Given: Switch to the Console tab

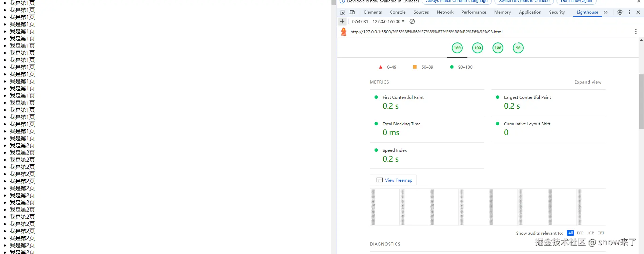Looking at the screenshot, I should tap(398, 12).
